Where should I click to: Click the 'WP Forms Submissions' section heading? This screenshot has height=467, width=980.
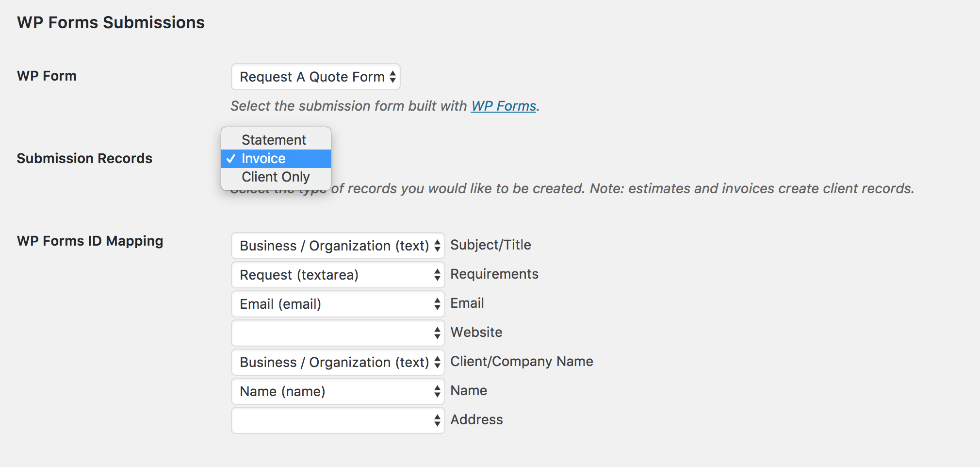[111, 22]
